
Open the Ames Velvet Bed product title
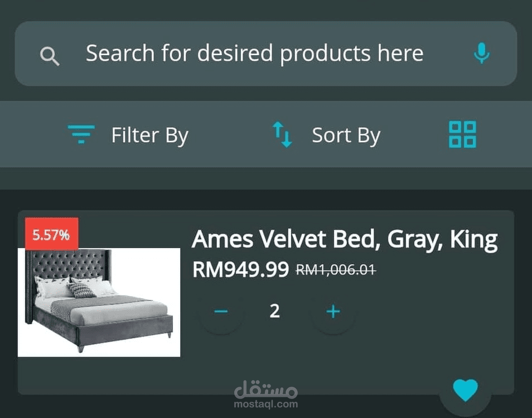click(344, 240)
